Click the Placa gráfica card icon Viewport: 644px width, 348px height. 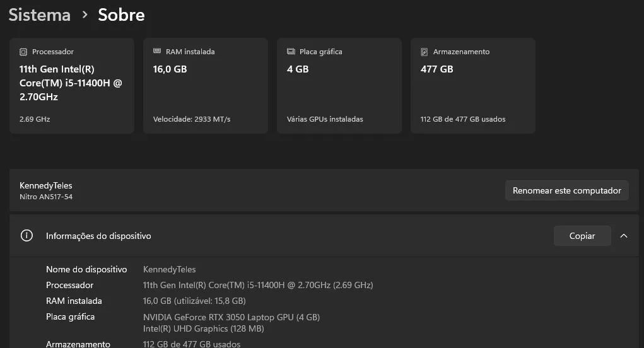(291, 51)
